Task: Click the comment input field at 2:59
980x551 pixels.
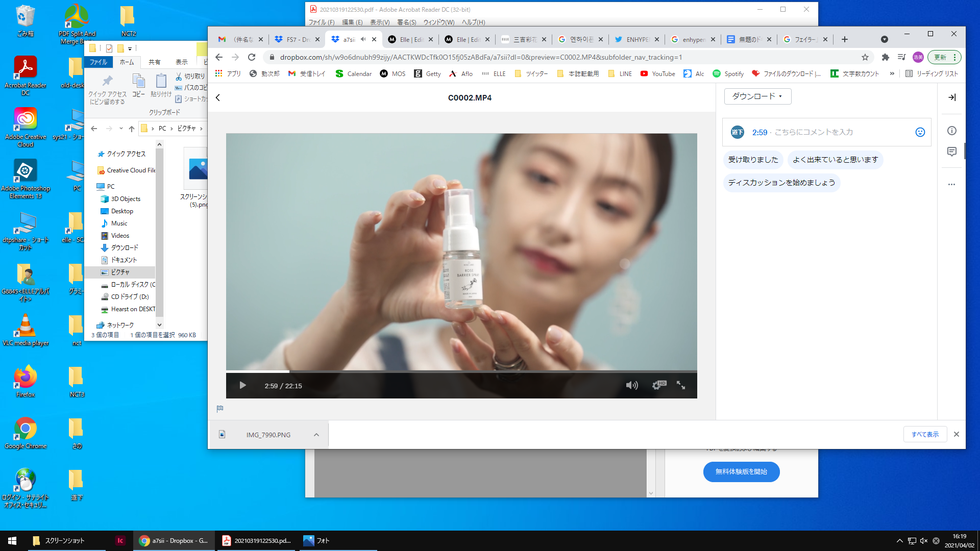Action: (826, 132)
